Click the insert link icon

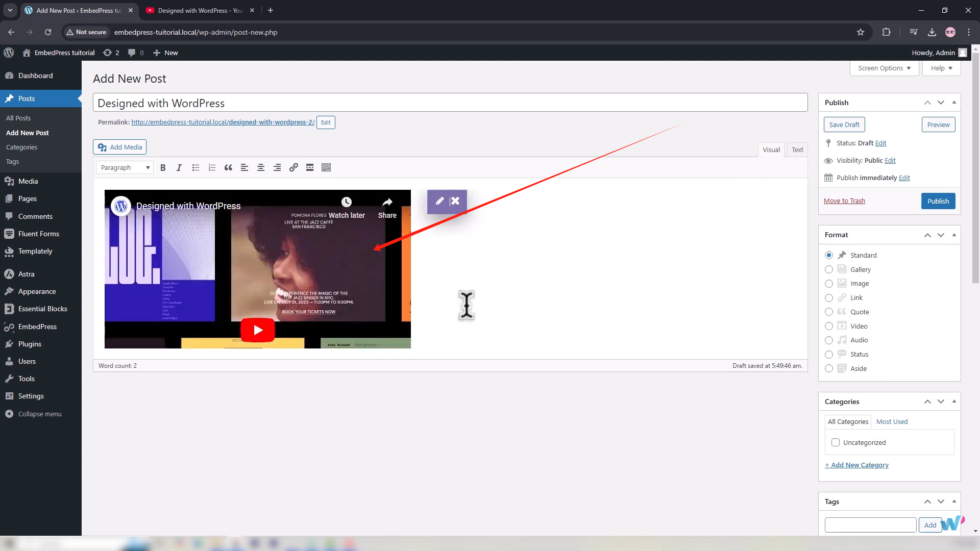[293, 167]
